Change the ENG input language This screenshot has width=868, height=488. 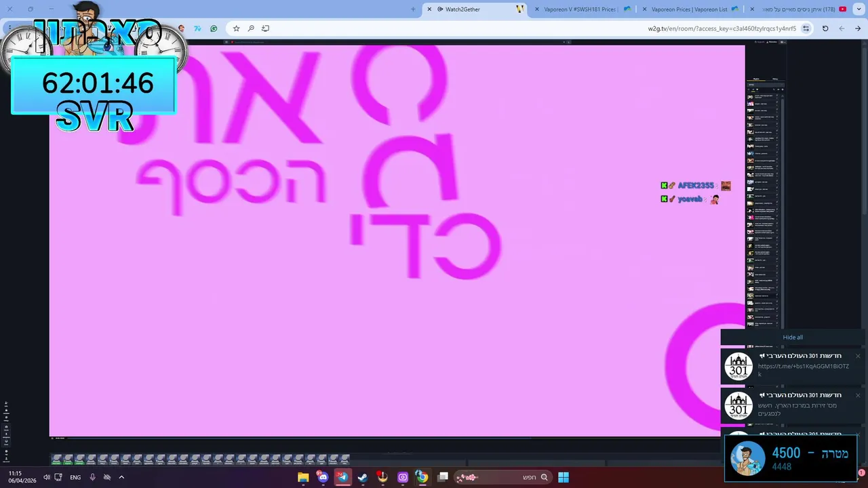pos(75,477)
